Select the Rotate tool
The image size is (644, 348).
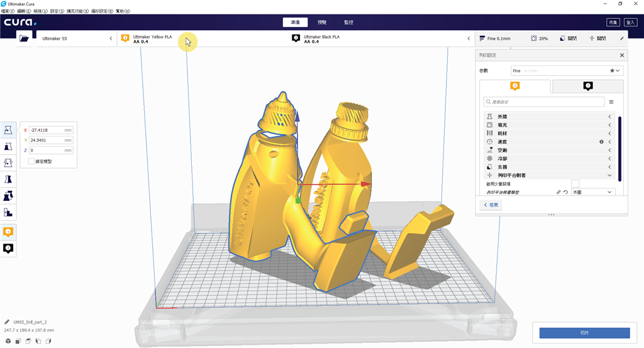8,163
